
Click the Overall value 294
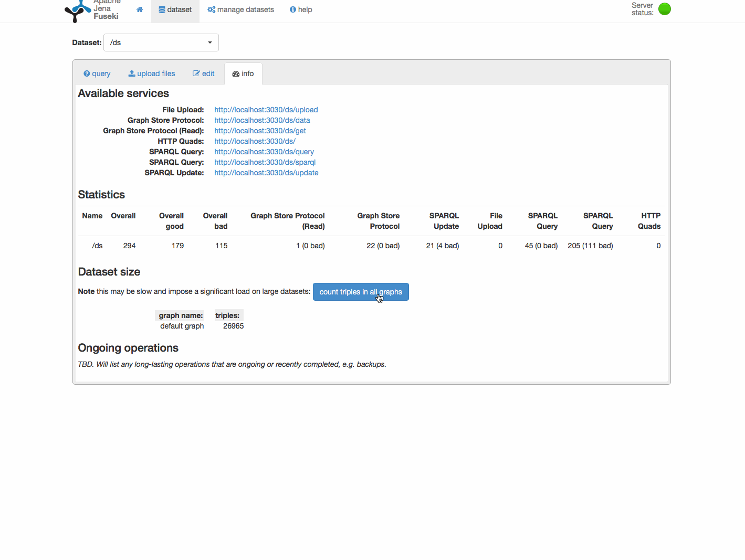pos(129,246)
